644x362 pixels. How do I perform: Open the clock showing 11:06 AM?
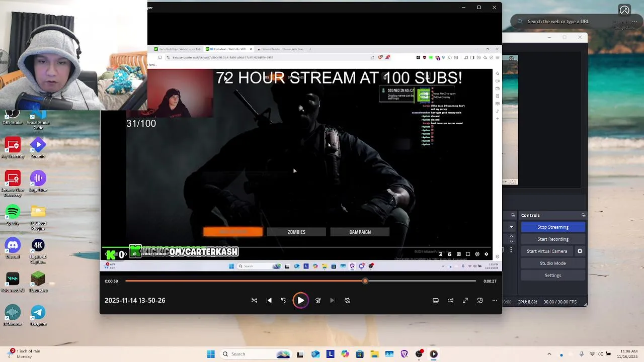pos(626,354)
